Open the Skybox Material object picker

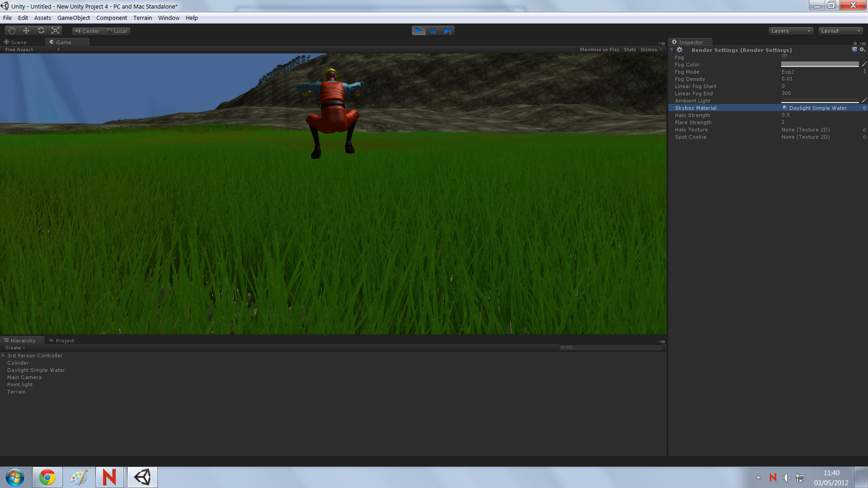[x=864, y=108]
